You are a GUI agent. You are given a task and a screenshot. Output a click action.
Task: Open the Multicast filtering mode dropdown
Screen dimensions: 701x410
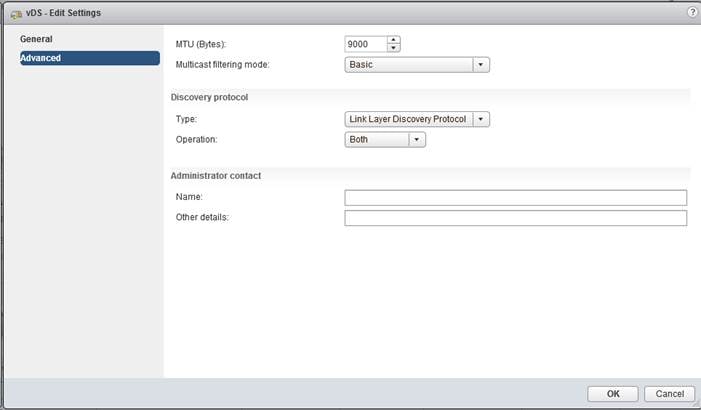pos(417,65)
